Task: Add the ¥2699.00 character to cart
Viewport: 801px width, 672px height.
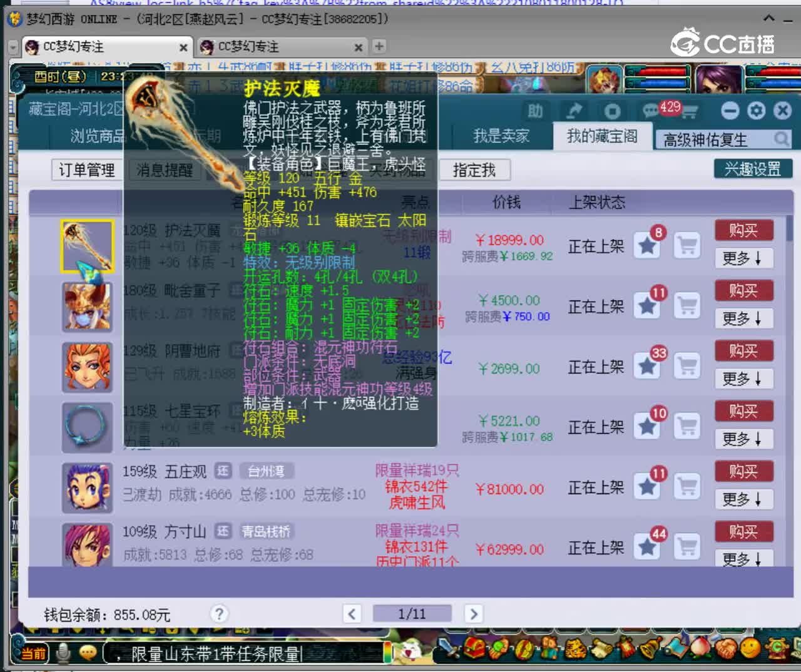Action: coord(687,367)
